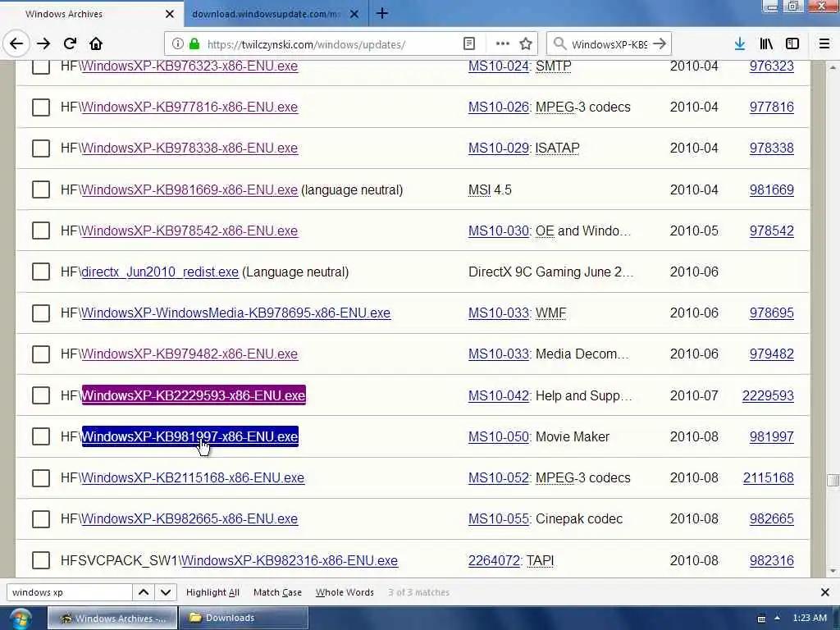The height and width of the screenshot is (630, 840).
Task: Download WindowsXP-KB982316-x86-ENU.exe
Action: [289, 560]
